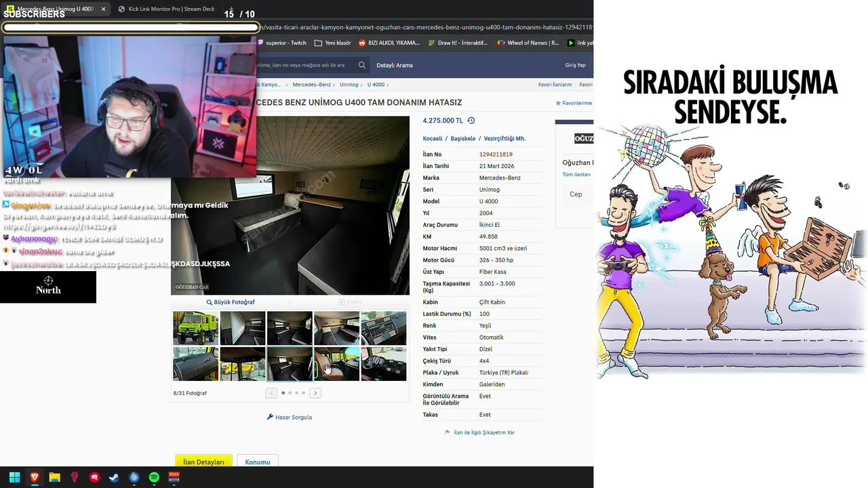Viewport: 868px width, 488px height.
Task: Switch to Mercedes-Benz Unimog U 4000 tab
Action: 56,9
